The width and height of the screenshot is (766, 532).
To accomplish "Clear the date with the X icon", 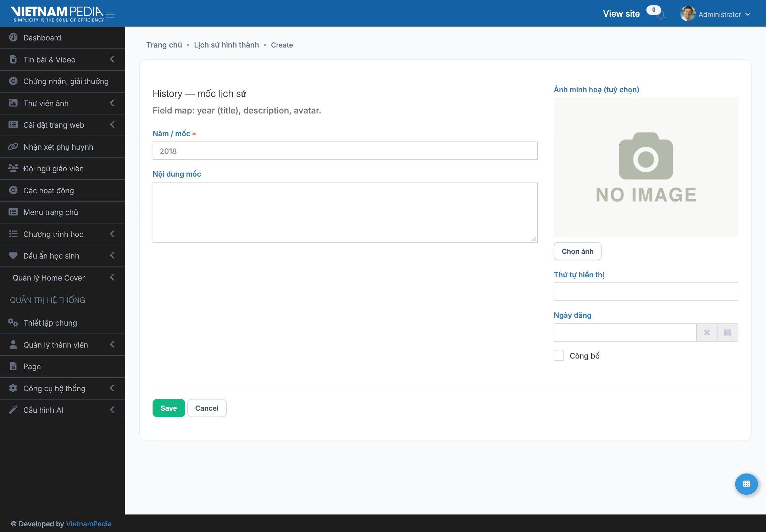I will (707, 333).
